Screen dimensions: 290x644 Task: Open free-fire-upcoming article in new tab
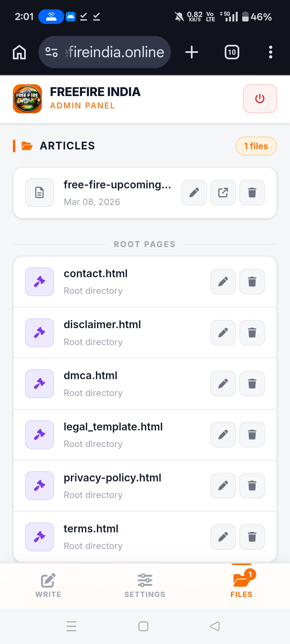point(223,193)
